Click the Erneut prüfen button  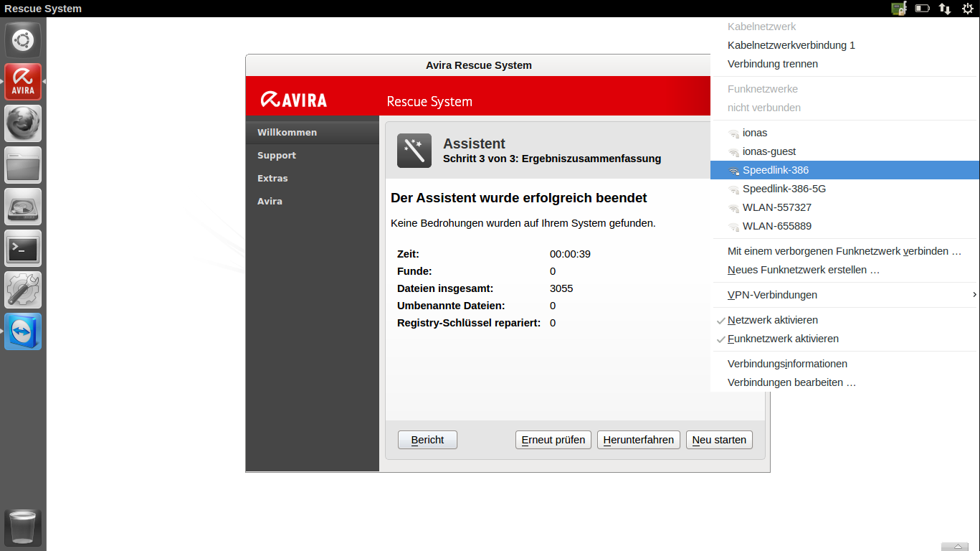pos(553,440)
